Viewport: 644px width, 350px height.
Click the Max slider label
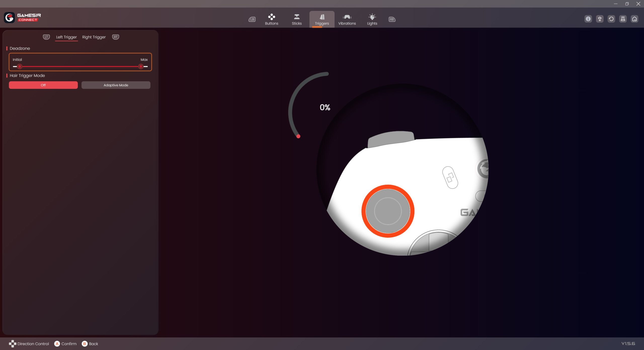(x=144, y=60)
